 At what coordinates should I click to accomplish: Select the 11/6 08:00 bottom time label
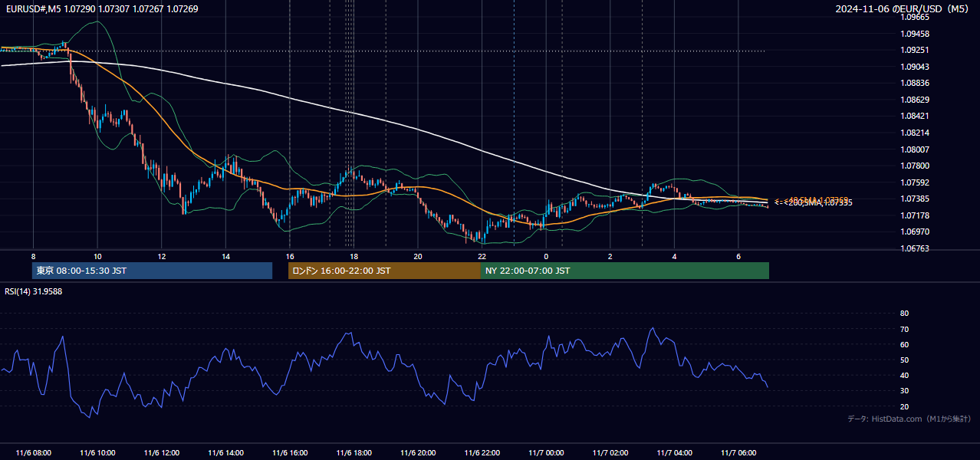point(33,453)
